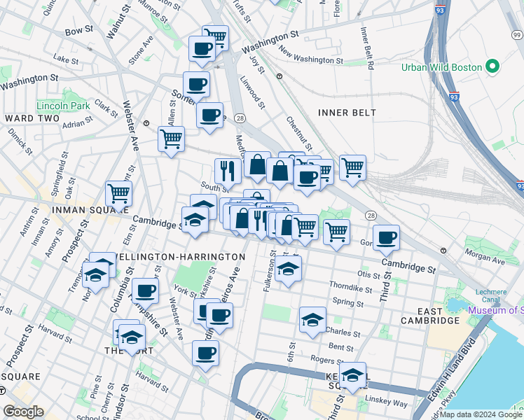Click the Edwin H Land Blvd label
The height and width of the screenshot is (420, 524).
tap(452, 370)
